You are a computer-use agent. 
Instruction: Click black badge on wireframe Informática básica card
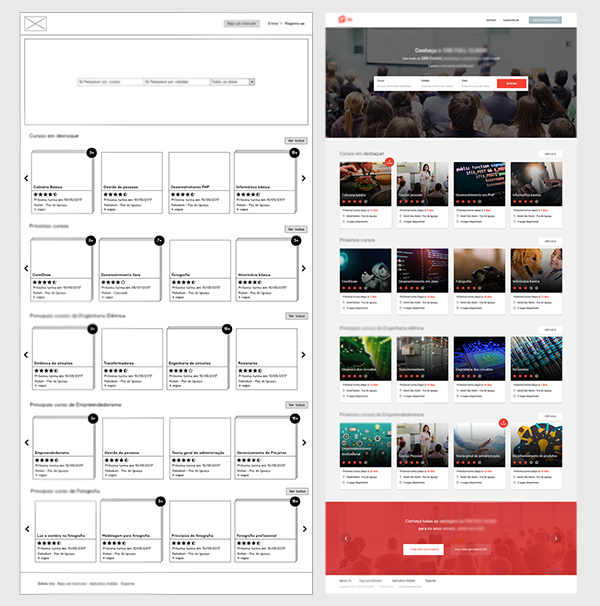295,153
